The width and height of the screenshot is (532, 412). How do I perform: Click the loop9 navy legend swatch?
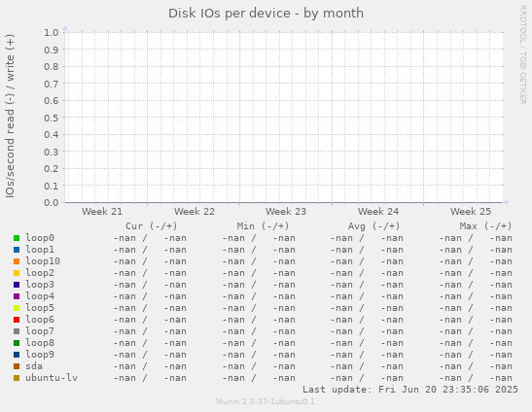pyautogui.click(x=17, y=355)
